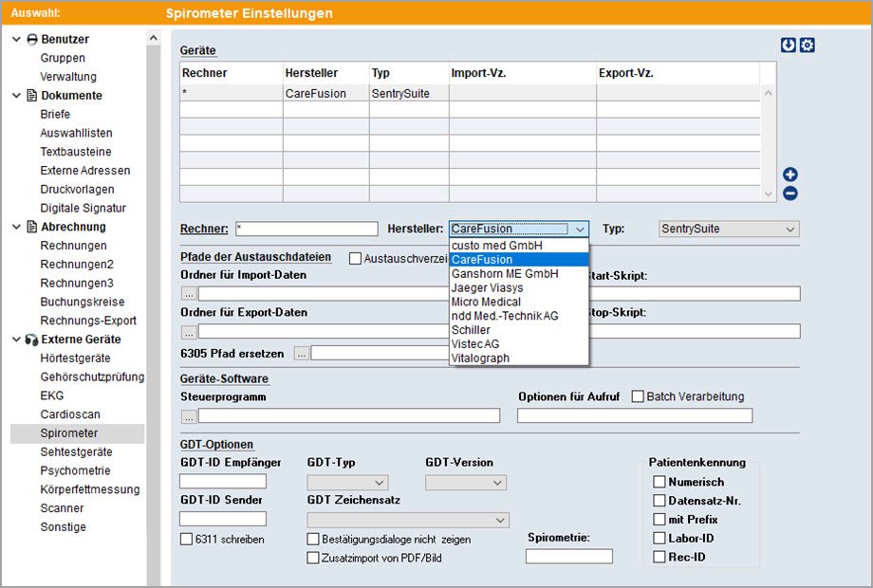Browse for the export data folder
The height and width of the screenshot is (588, 873).
(x=188, y=332)
